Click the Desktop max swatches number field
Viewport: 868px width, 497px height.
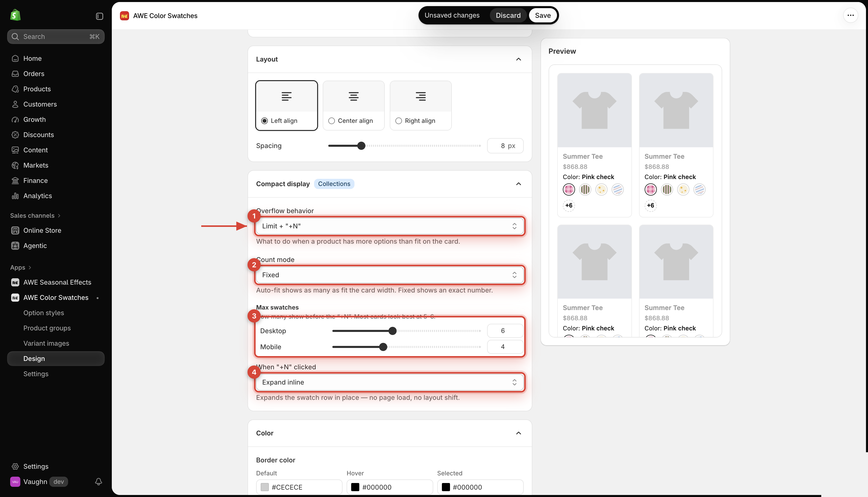505,331
